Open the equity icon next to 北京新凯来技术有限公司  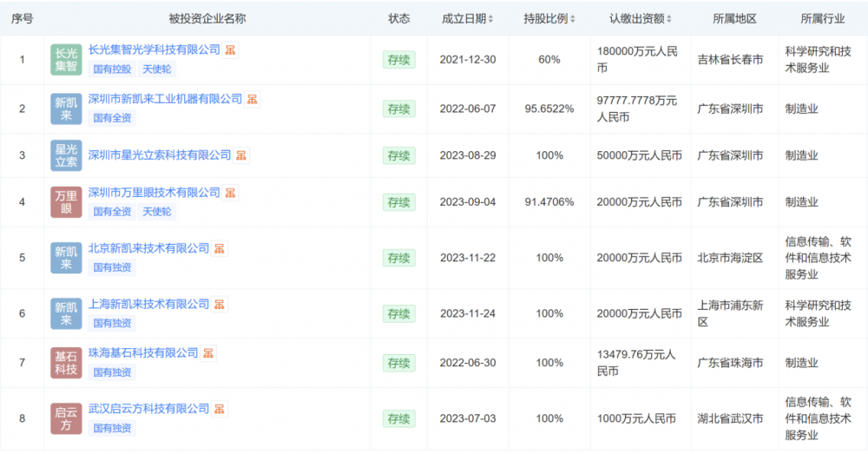pos(220,248)
